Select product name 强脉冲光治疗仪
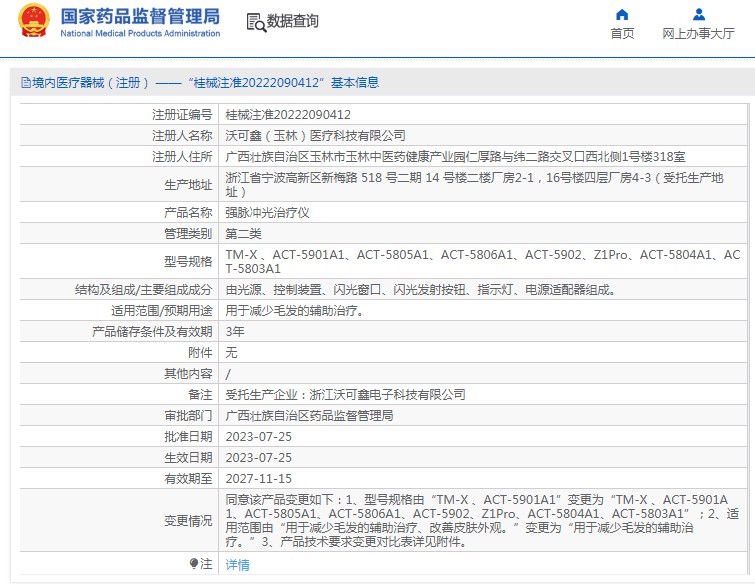The image size is (755, 584). [267, 212]
